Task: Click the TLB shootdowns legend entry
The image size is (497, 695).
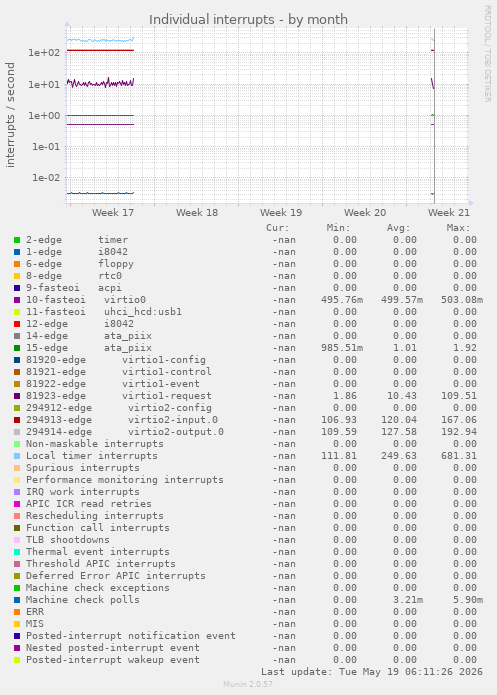Action: [67, 540]
